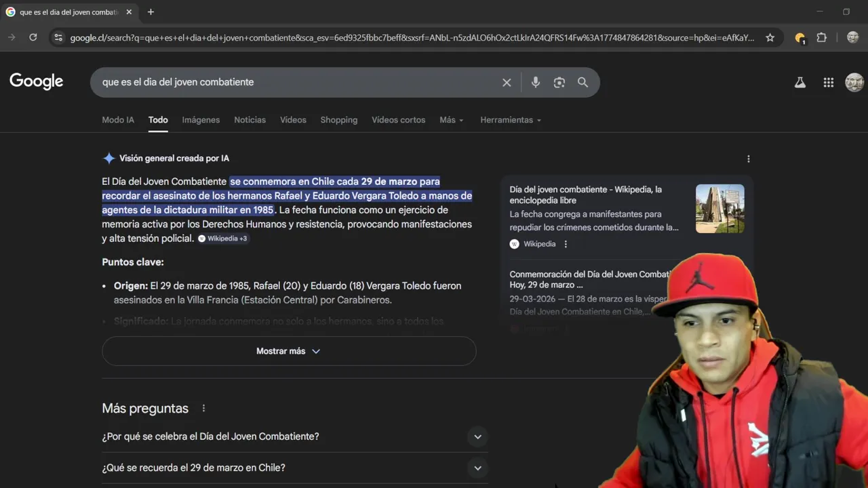Search by image with the lens icon
This screenshot has height=488, width=868.
click(x=559, y=82)
